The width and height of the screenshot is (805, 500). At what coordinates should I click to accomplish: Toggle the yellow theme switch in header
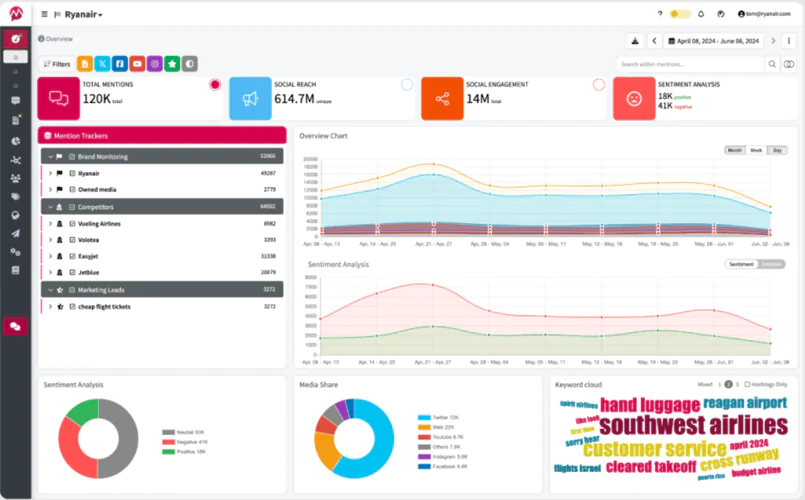[x=680, y=14]
